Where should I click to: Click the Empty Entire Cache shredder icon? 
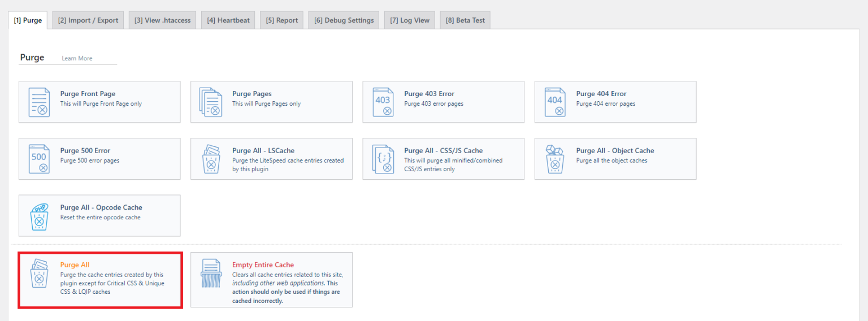click(211, 274)
